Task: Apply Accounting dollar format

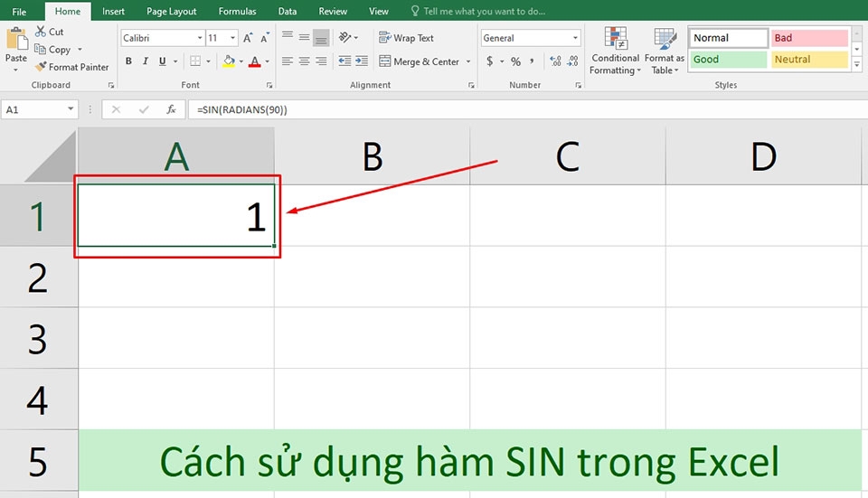Action: 490,61
